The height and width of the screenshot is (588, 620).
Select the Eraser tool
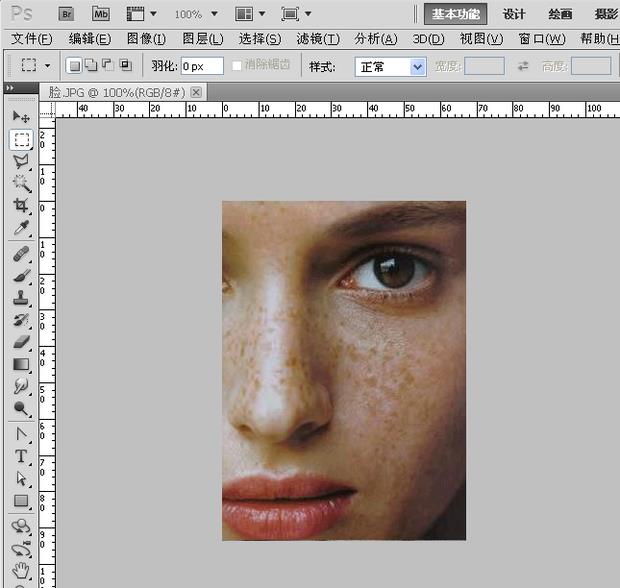click(x=21, y=342)
